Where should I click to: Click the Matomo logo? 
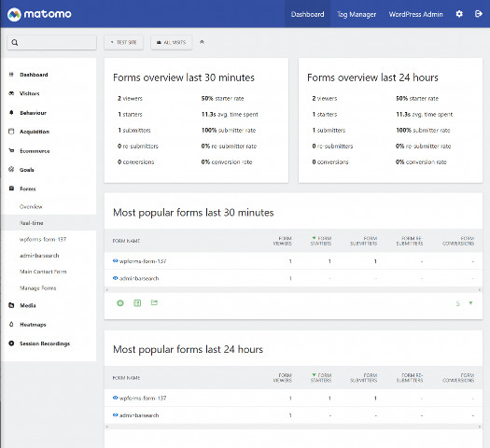(x=39, y=14)
